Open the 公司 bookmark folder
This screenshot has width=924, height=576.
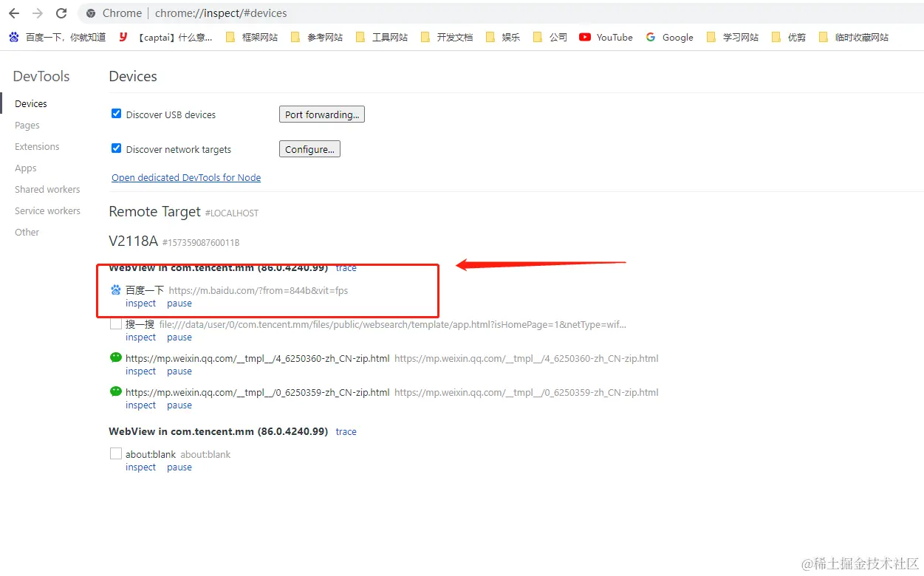[550, 37]
